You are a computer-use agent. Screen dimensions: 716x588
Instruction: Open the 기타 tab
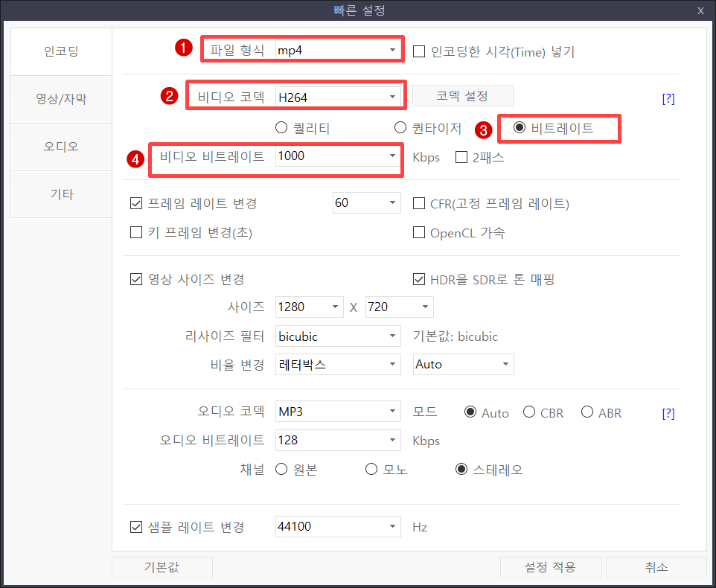click(x=61, y=194)
